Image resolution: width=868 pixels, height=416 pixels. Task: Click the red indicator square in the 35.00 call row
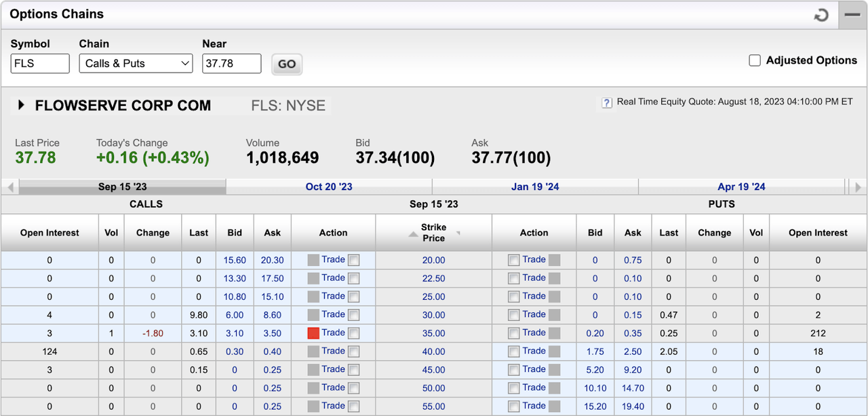point(313,333)
